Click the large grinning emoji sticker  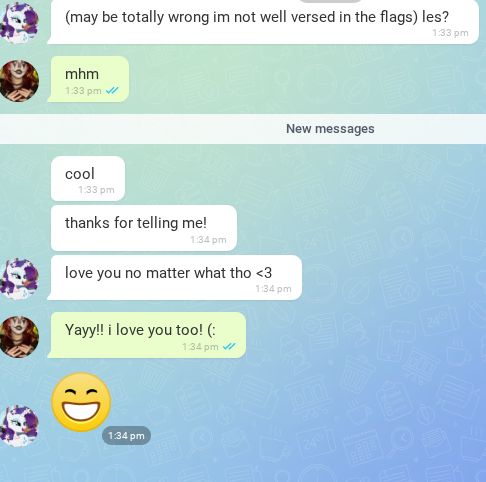click(x=81, y=402)
